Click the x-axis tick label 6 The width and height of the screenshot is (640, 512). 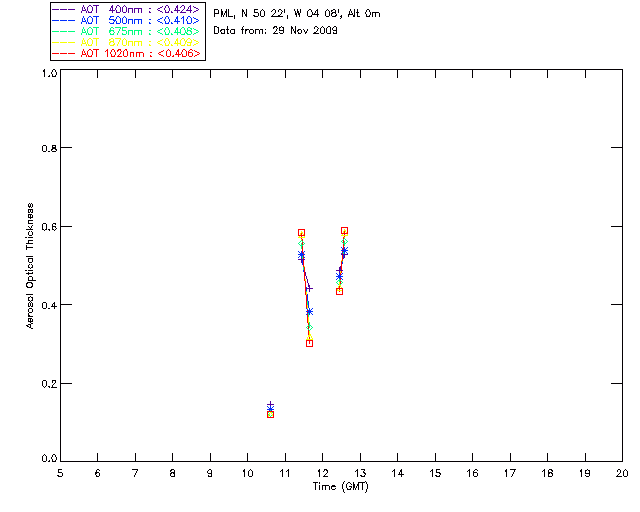point(98,473)
